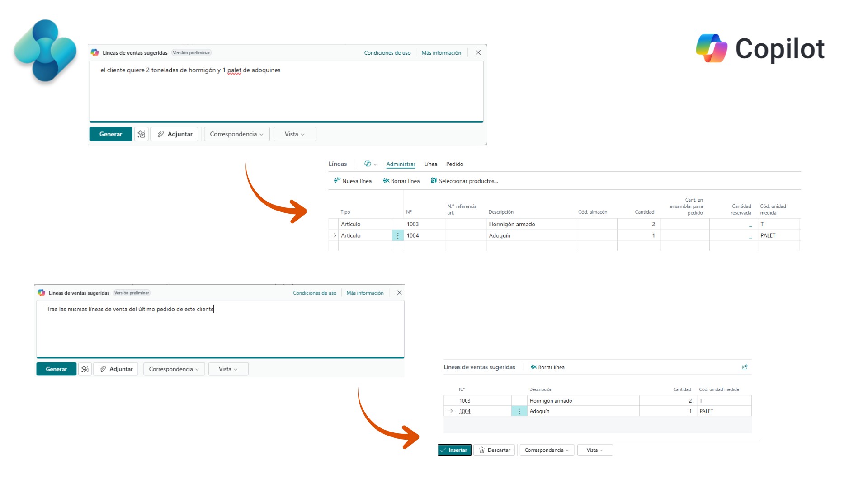Click Borrar línea in Líneas toolbar
Image resolution: width=868 pixels, height=488 pixels.
click(401, 181)
